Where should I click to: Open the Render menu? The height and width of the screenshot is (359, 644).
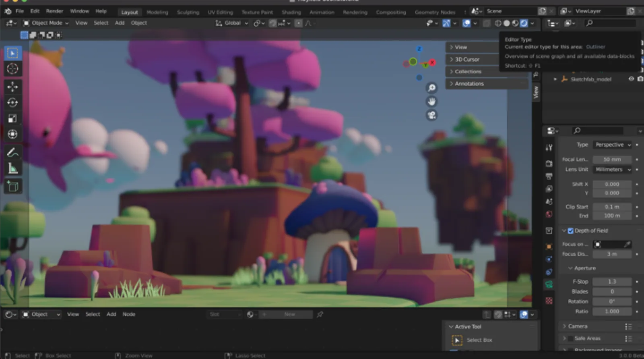coord(54,11)
